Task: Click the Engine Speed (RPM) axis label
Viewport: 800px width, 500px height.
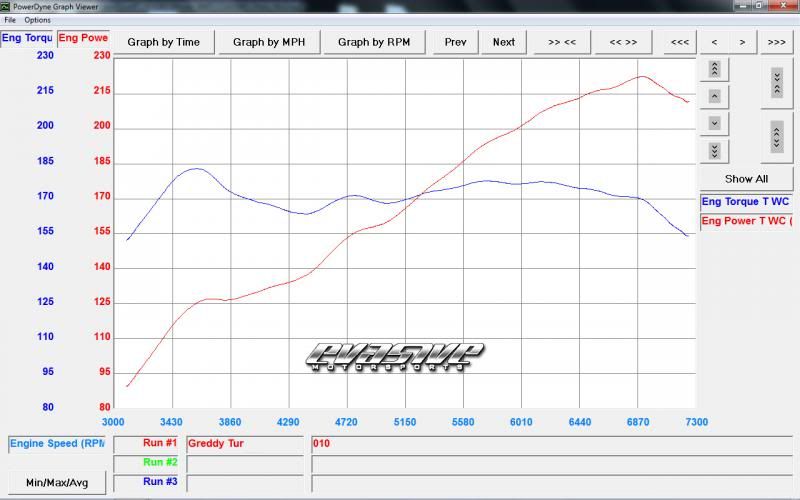Action: click(57, 443)
